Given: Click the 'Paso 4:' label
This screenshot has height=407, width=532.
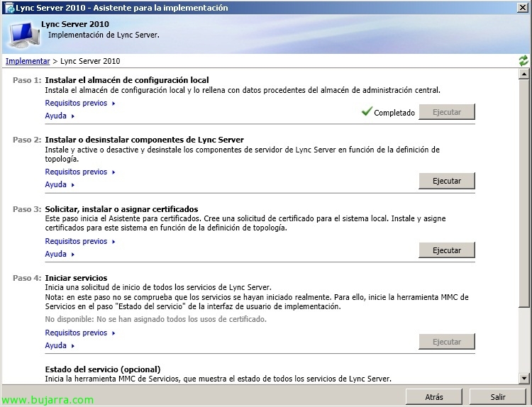Looking at the screenshot, I should (x=27, y=278).
